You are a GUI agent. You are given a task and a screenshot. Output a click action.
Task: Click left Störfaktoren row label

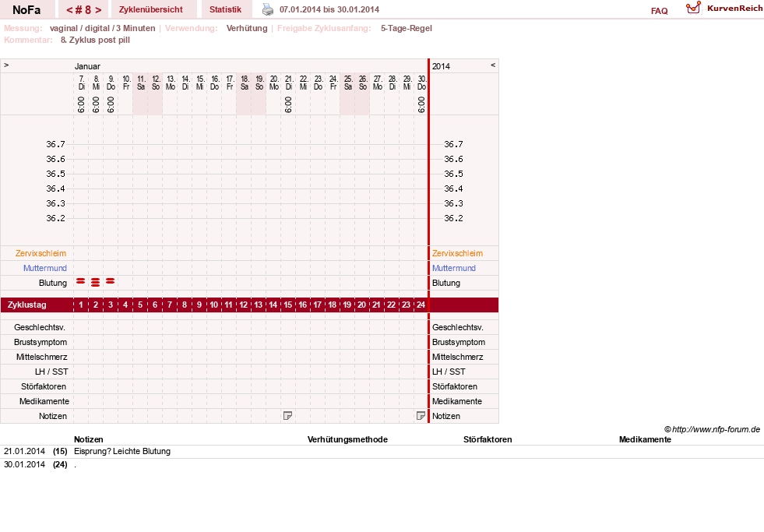tap(44, 386)
